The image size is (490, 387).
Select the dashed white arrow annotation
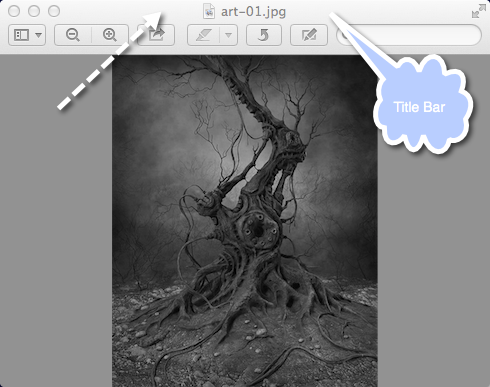pyautogui.click(x=110, y=61)
